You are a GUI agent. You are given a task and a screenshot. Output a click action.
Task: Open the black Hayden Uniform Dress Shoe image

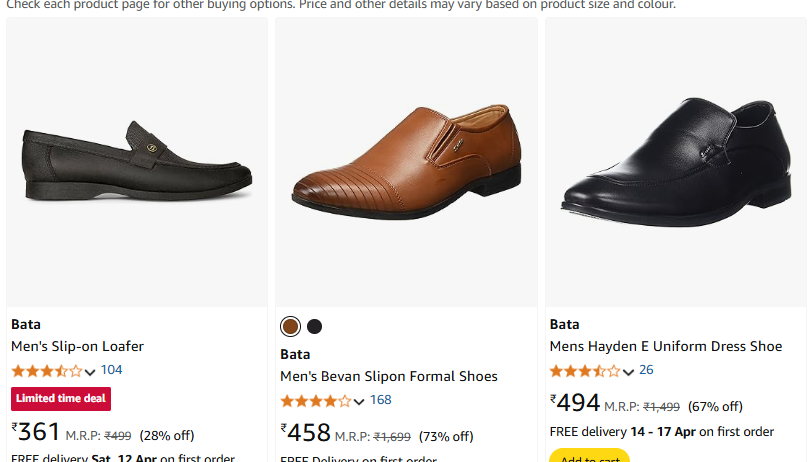(x=676, y=162)
